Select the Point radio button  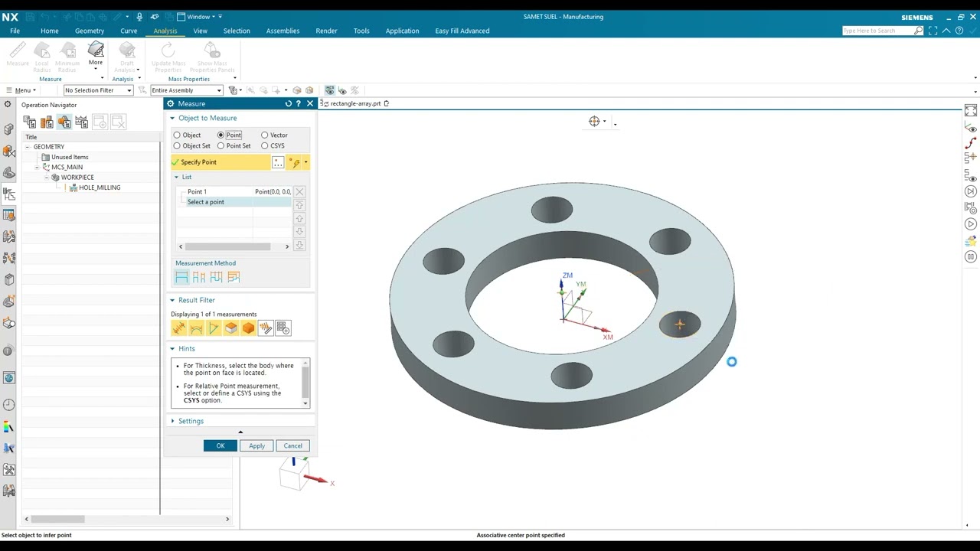coord(220,135)
